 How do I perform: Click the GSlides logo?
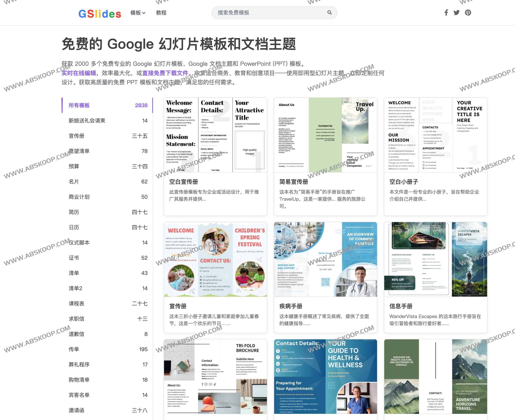click(100, 14)
